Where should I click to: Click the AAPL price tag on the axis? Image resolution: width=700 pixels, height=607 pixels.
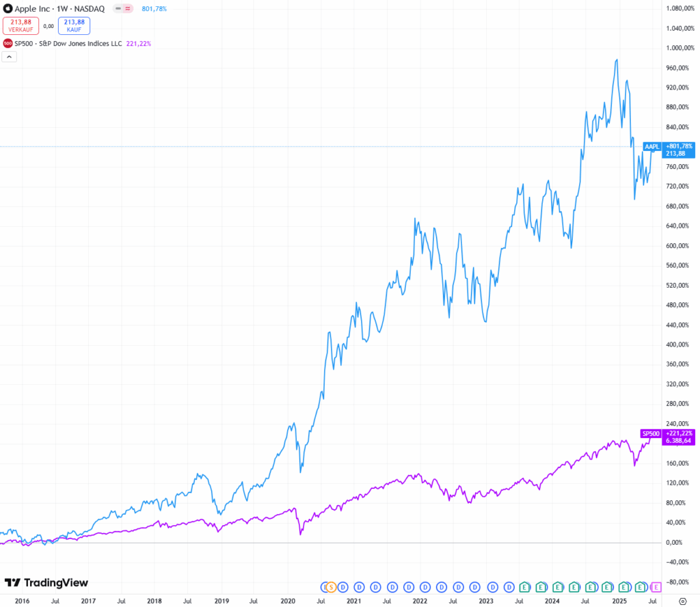click(651, 146)
